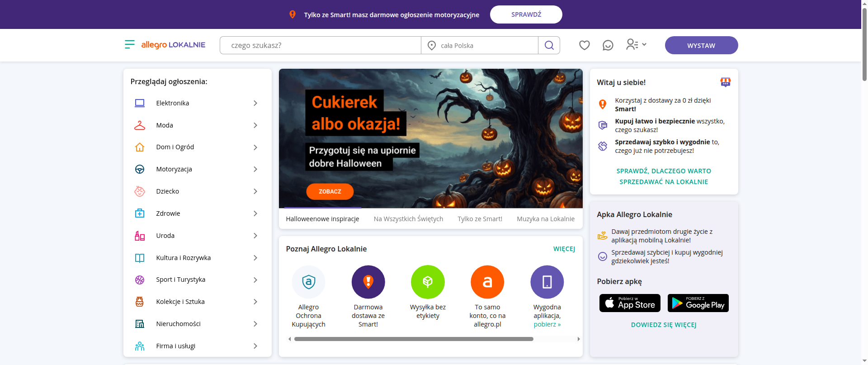The image size is (868, 365).
Task: Open Wysyłka bez etykiety package icon
Action: (428, 282)
